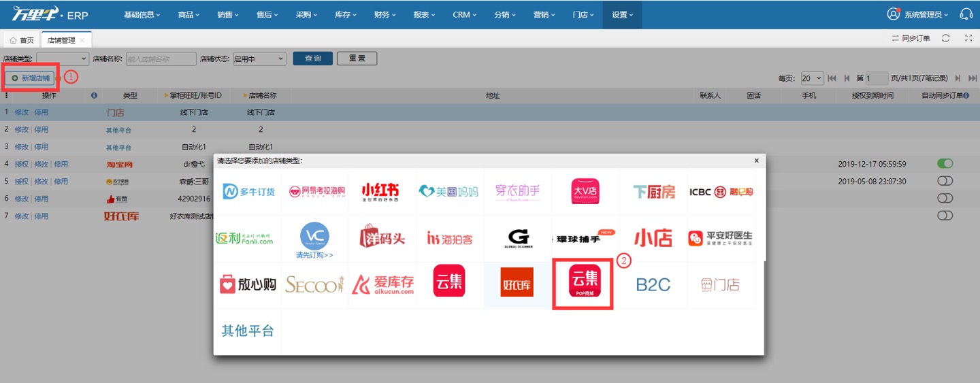
Task: Sort by the 店铺名称 column header
Action: [259, 96]
